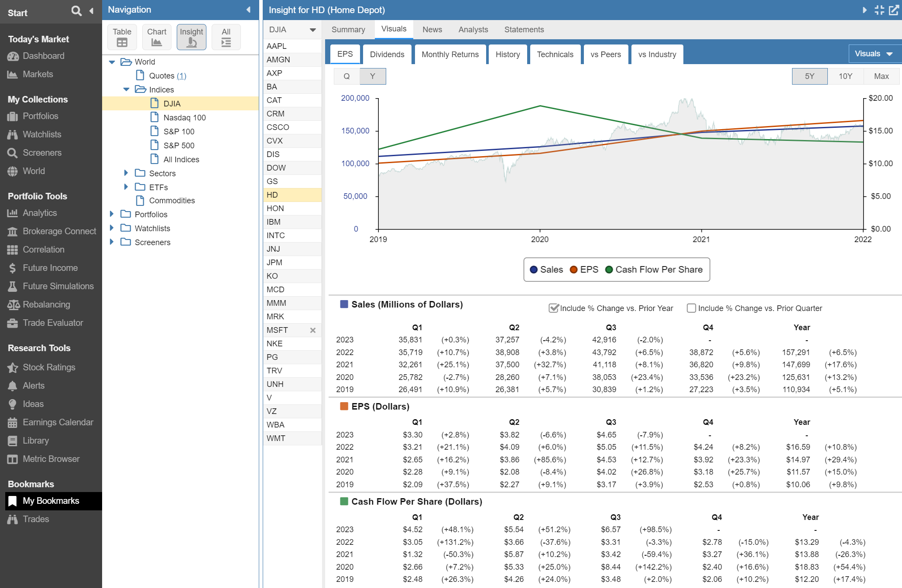Image resolution: width=902 pixels, height=588 pixels.
Task: Open the News tab
Action: click(x=432, y=30)
